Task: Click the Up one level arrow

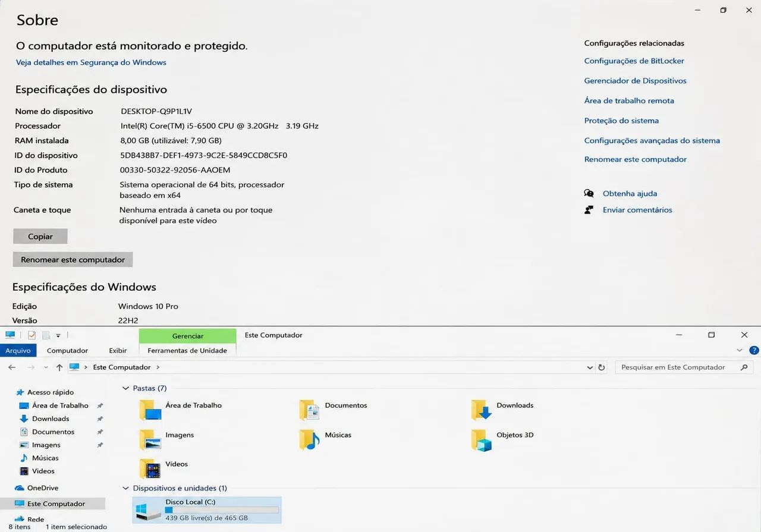Action: [59, 367]
